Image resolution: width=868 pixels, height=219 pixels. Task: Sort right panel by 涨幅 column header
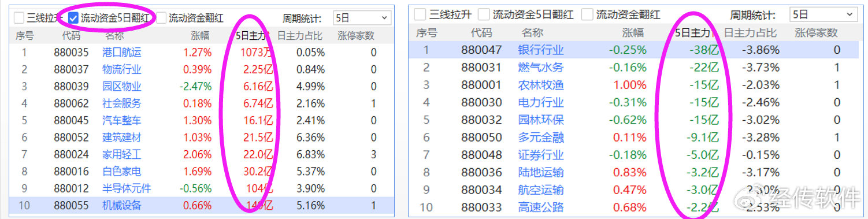pyautogui.click(x=633, y=32)
